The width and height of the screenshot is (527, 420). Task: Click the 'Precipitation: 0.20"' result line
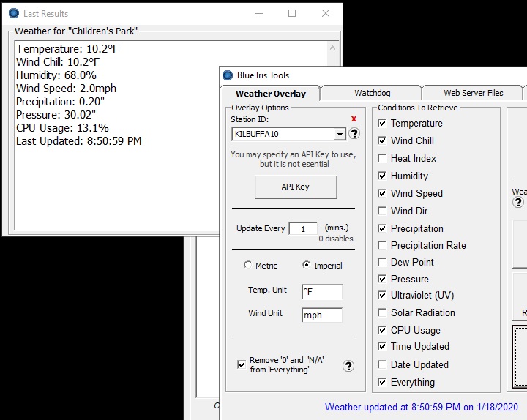tap(61, 102)
